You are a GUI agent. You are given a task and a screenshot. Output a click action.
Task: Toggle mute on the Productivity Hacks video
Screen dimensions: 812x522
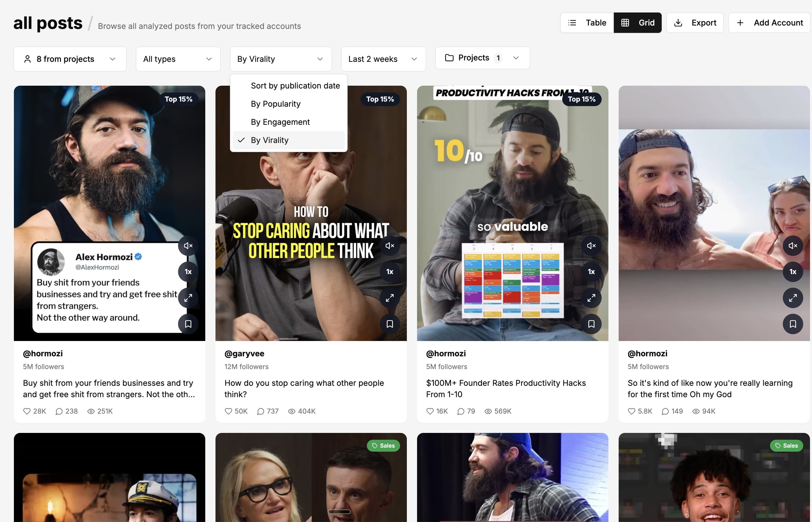[591, 245]
